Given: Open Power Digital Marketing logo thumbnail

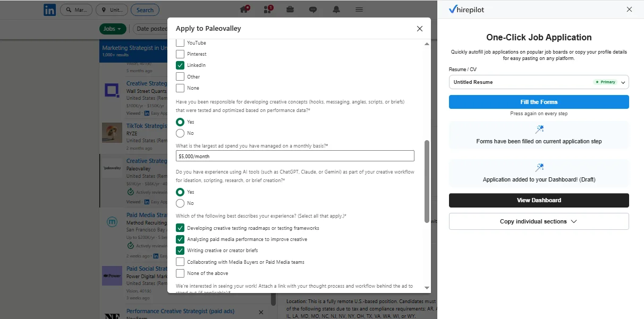Looking at the screenshot, I should (x=112, y=276).
